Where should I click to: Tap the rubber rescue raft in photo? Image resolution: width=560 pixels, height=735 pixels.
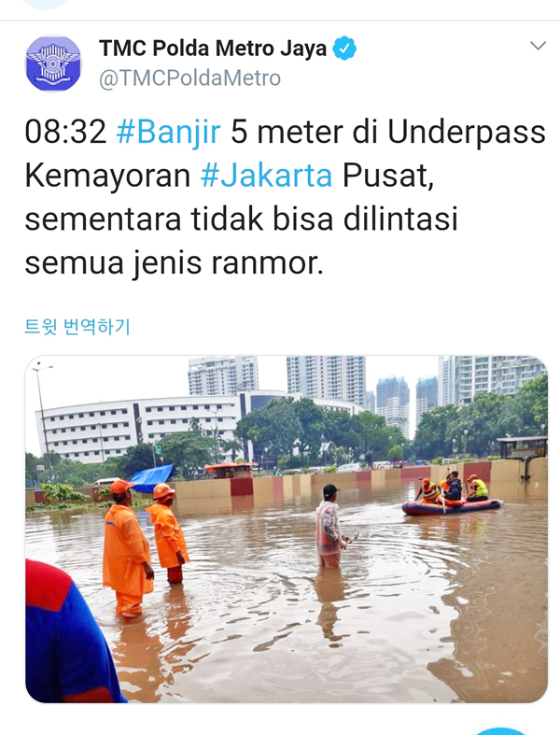tap(453, 507)
